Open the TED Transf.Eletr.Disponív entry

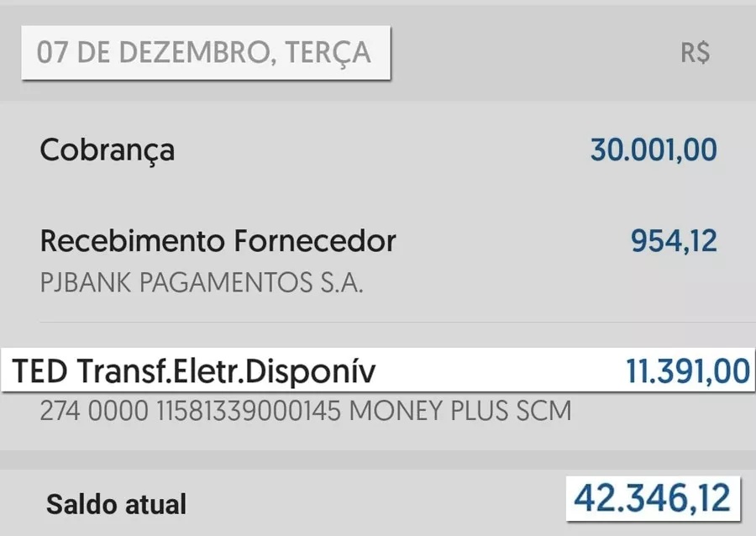(x=378, y=370)
